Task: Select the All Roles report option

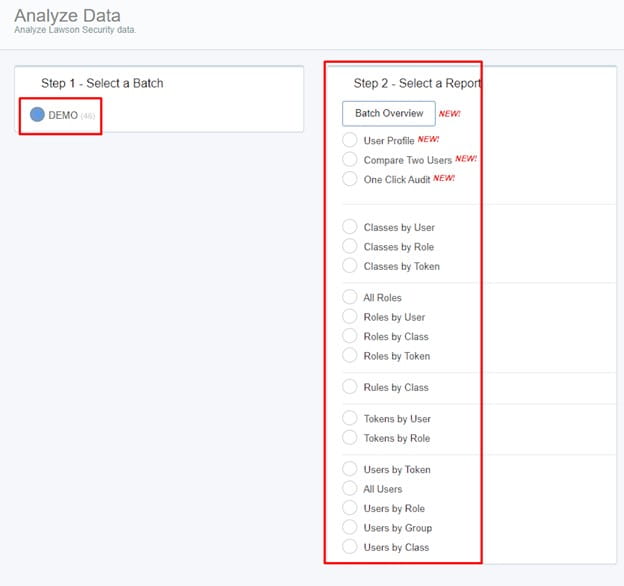Action: coord(350,297)
